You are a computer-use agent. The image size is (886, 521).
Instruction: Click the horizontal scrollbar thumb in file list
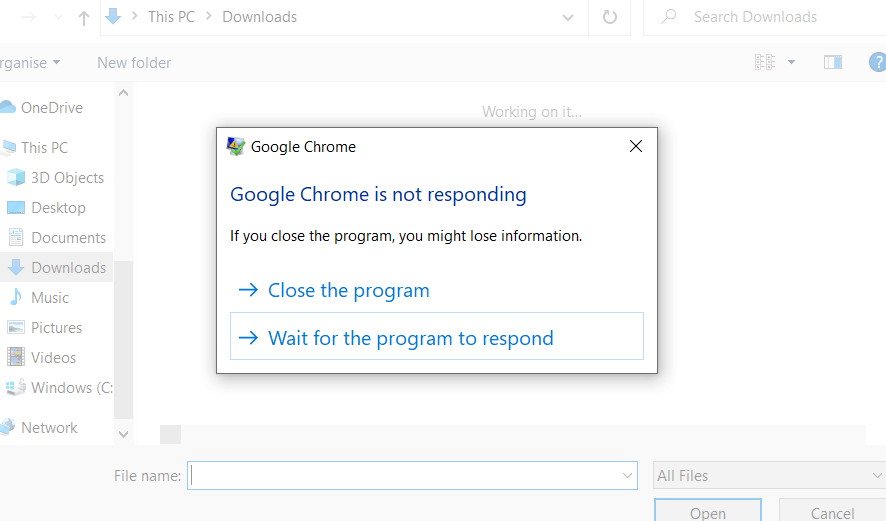[x=170, y=435]
